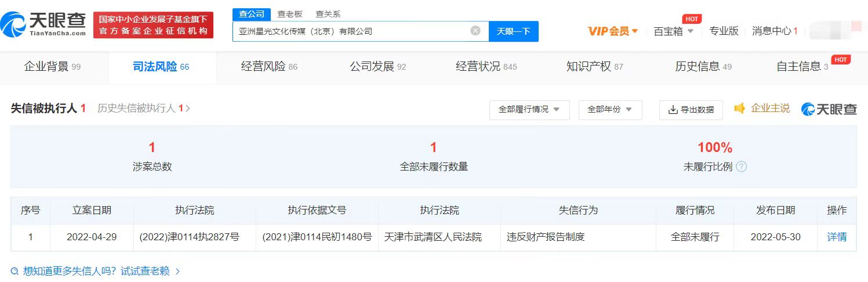Open 消息中心 notifications
Screen dimensions: 868x282
[x=775, y=31]
